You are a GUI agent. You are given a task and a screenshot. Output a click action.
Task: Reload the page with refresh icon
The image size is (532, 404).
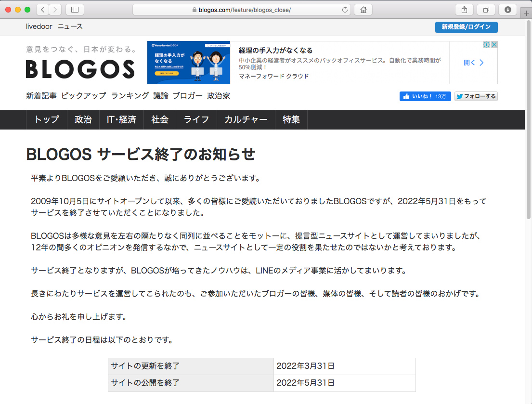pos(345,10)
